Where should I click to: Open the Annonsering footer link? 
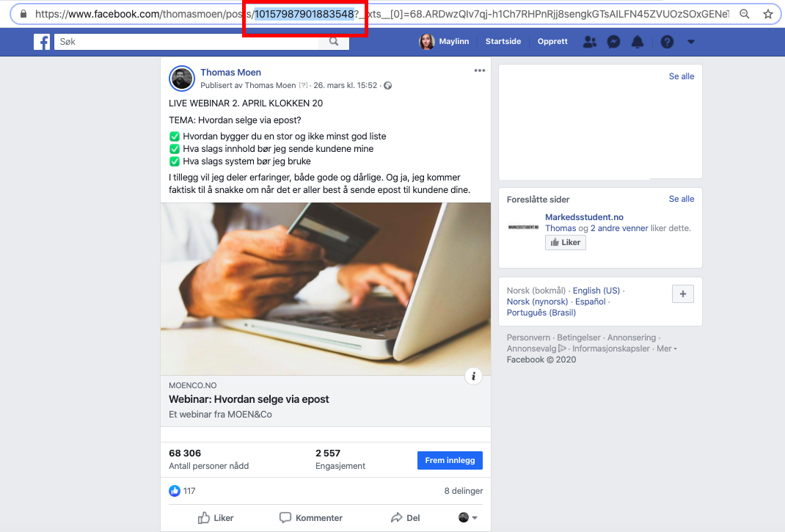click(x=632, y=338)
